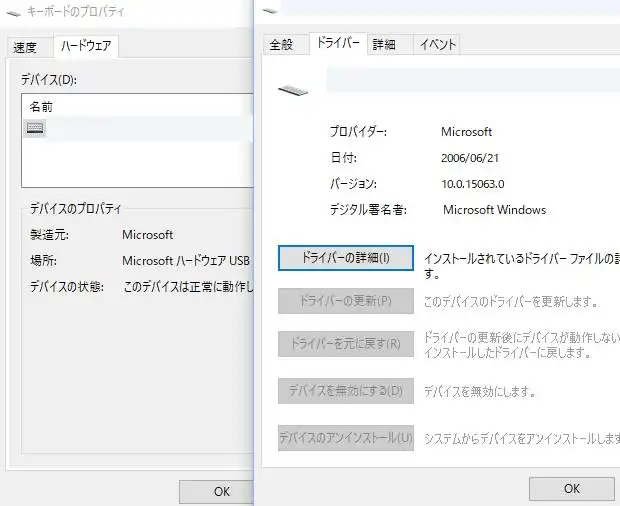620x506 pixels.
Task: Click the 名前 column header
Action: click(41, 107)
